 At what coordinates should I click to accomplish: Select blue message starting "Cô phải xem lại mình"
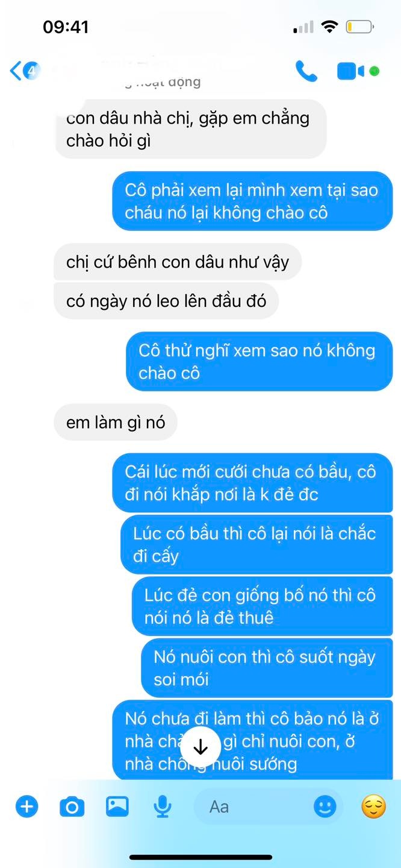pyautogui.click(x=252, y=201)
